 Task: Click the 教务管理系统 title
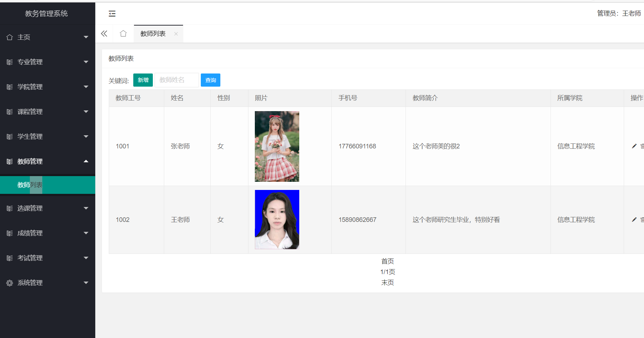(x=47, y=13)
